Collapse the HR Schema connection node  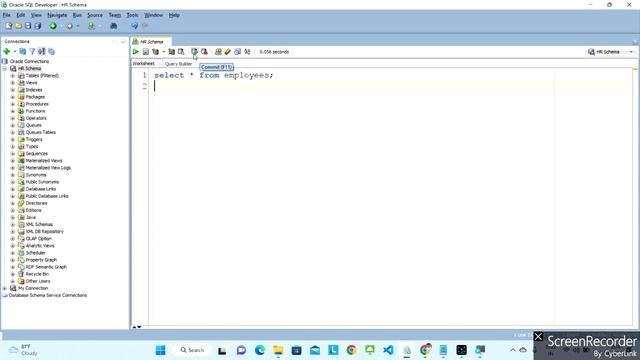coord(5,69)
